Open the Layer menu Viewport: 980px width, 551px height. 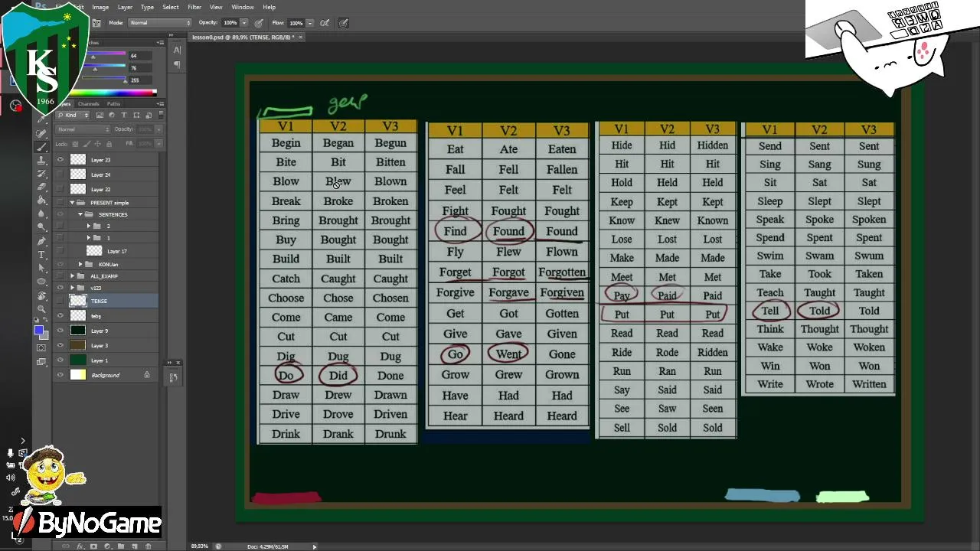[x=125, y=7]
